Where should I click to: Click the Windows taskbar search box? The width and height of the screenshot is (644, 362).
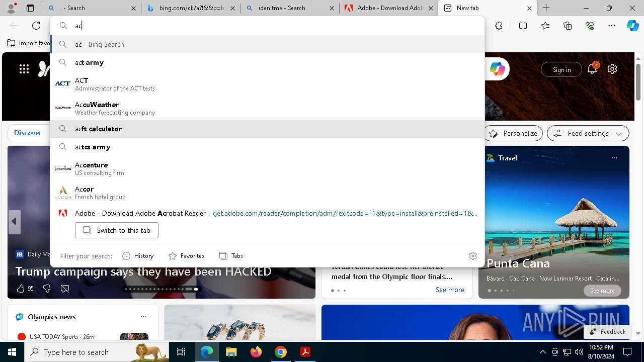tap(97, 352)
